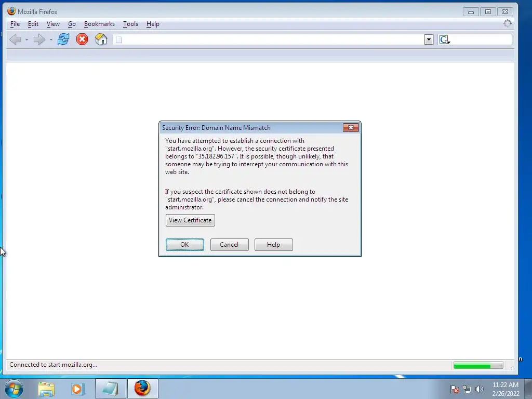Click the clock showing 11:22 AM
Screen dimensions: 532x399
click(x=506, y=385)
